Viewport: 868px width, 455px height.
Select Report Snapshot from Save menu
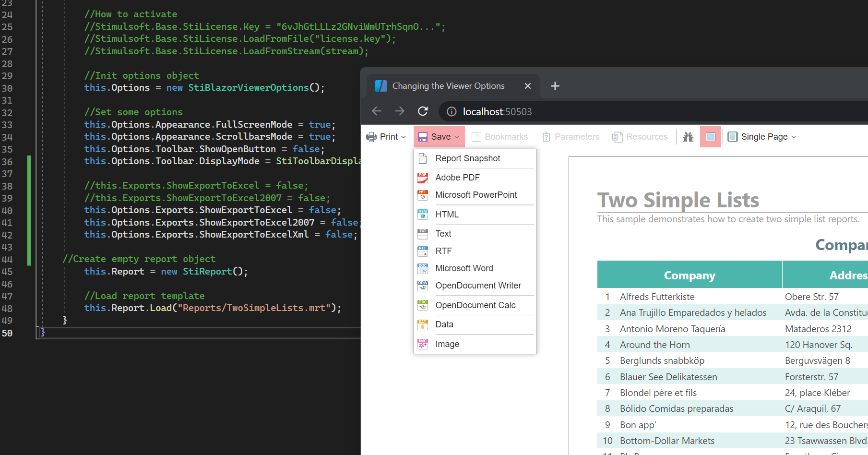[x=475, y=158]
